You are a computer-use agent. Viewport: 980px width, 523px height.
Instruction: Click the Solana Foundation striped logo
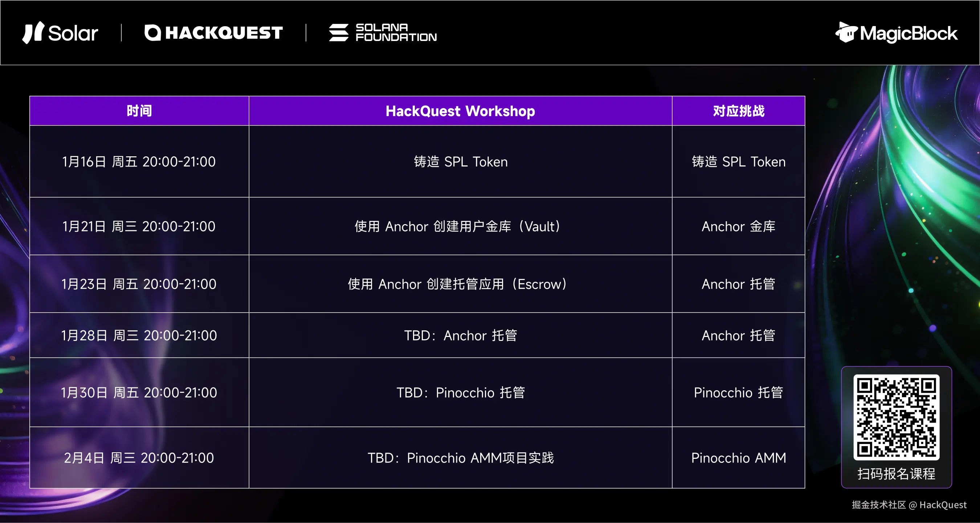[x=339, y=33]
